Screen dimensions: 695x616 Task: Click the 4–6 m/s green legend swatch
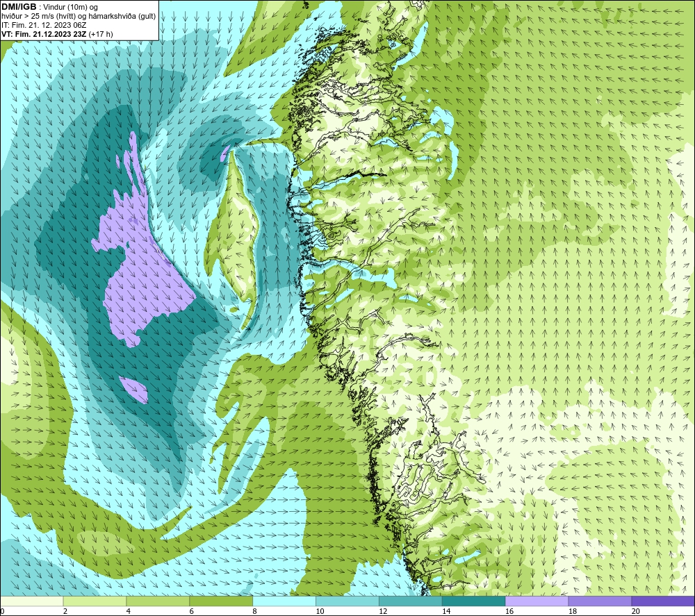click(x=158, y=601)
